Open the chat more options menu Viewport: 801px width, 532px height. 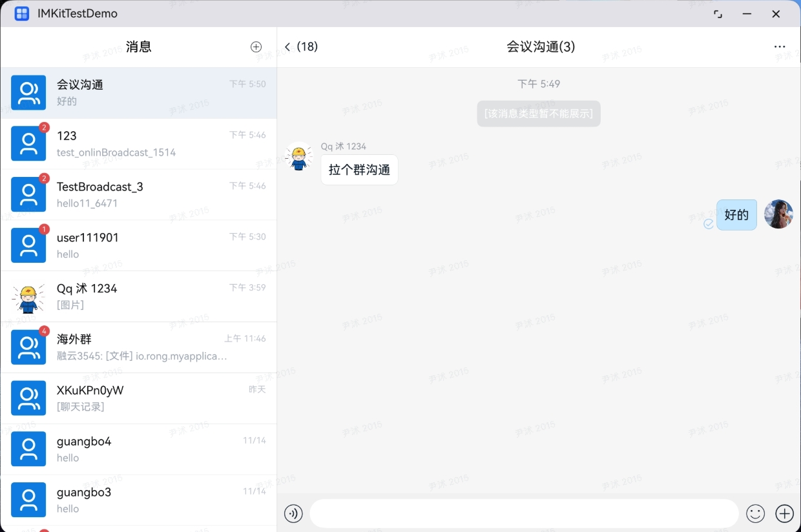(x=780, y=46)
